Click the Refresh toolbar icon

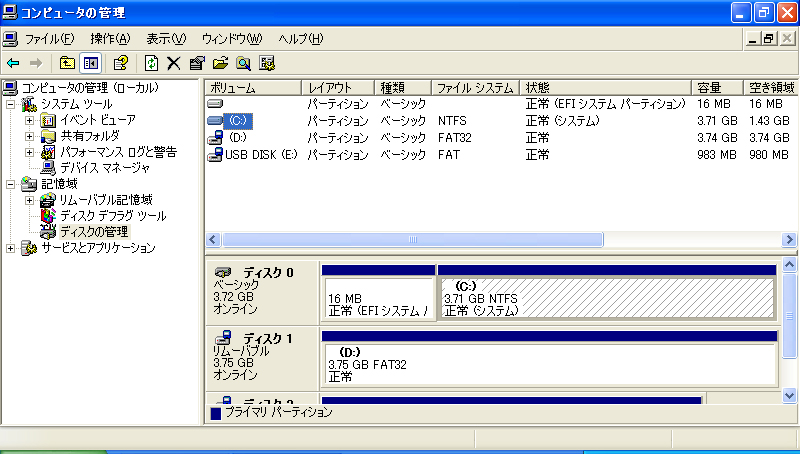coord(151,63)
